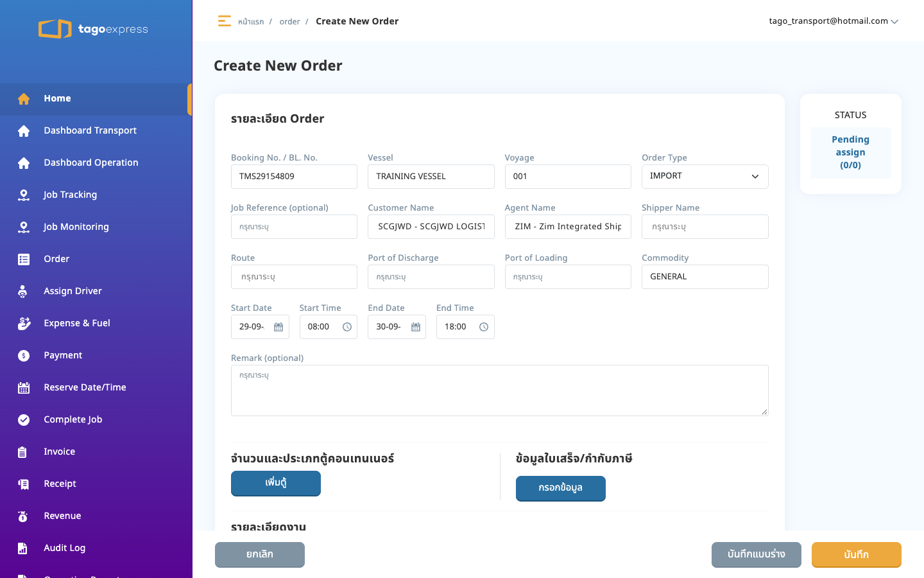Screen dimensions: 924x578
Task: Click the Reserve Date/Time calendar icon
Action: click(x=24, y=388)
